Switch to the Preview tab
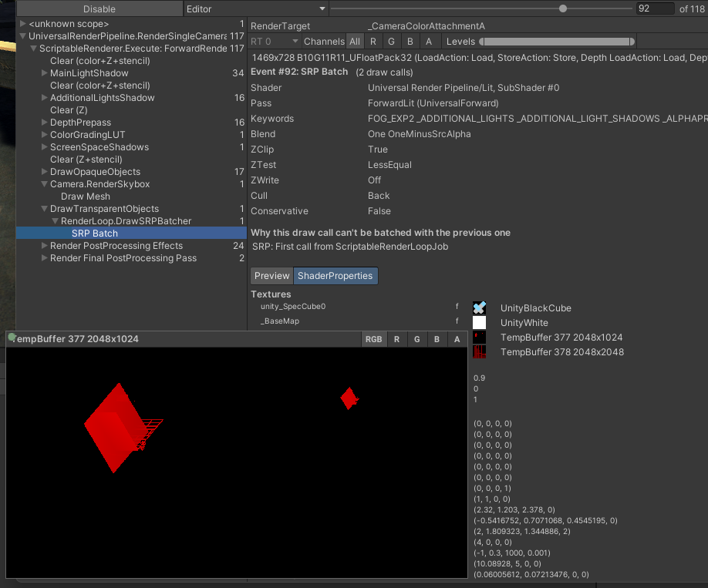Image resolution: width=708 pixels, height=588 pixels. click(271, 276)
